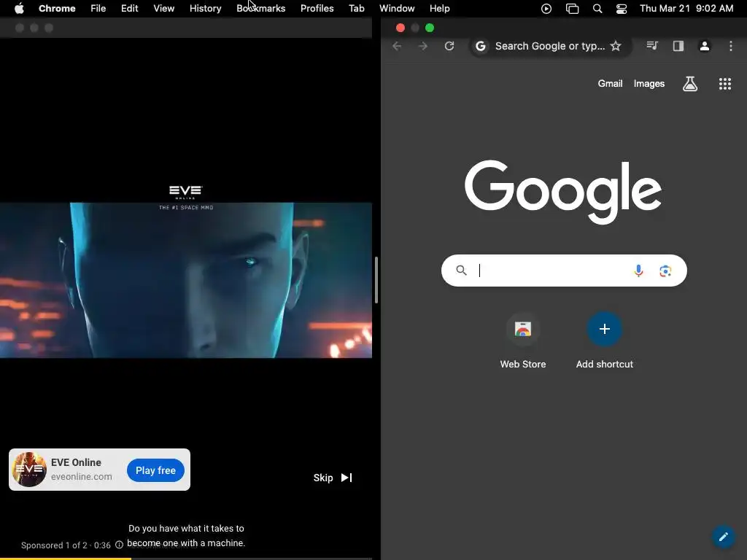Click the date and time in menu bar
Image resolution: width=747 pixels, height=560 pixels.
(686, 9)
